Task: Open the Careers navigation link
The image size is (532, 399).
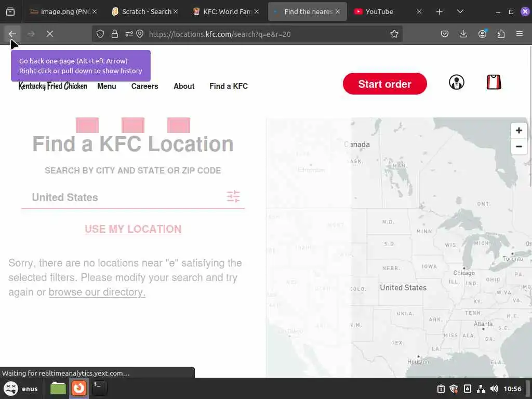Action: click(x=144, y=86)
